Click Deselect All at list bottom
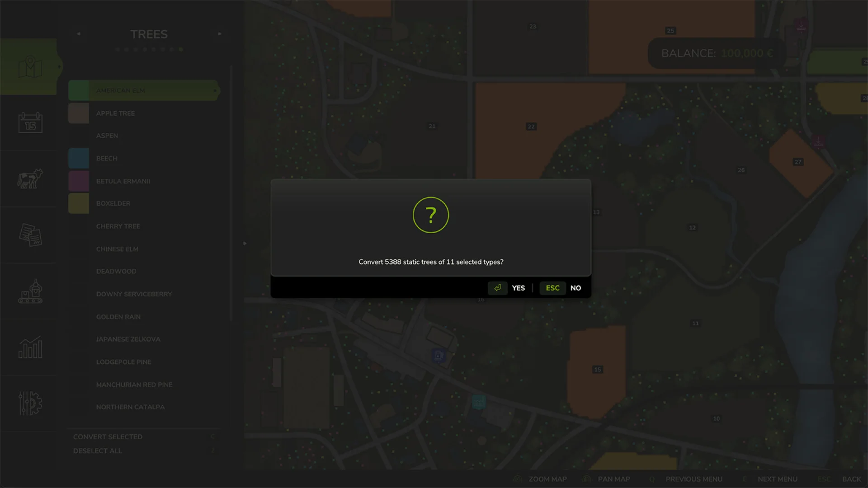 [97, 450]
